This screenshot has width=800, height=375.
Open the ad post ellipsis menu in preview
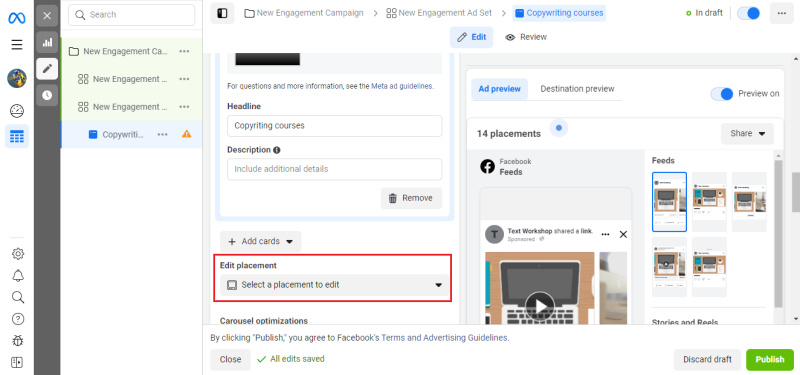(x=605, y=234)
